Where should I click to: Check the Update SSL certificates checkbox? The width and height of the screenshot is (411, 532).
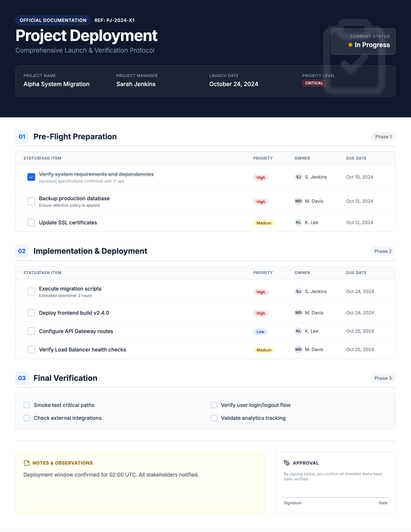[31, 222]
